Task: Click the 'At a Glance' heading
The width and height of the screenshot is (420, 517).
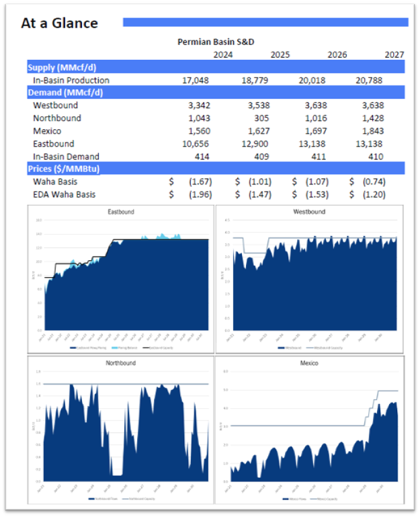Action: click(x=59, y=23)
